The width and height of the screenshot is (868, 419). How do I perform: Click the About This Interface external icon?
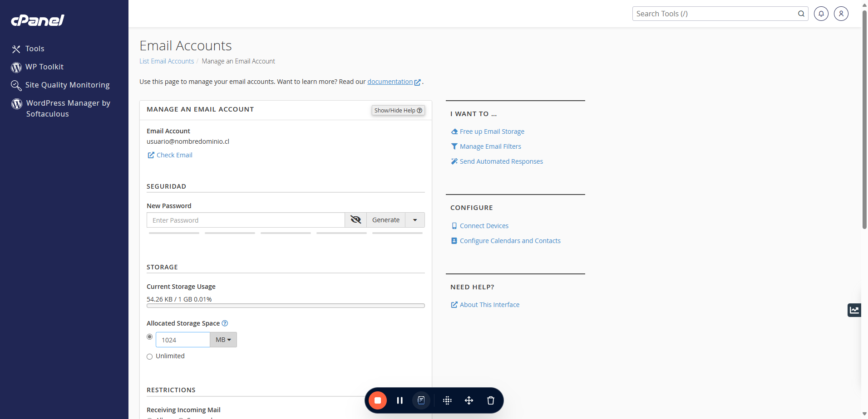pos(454,305)
